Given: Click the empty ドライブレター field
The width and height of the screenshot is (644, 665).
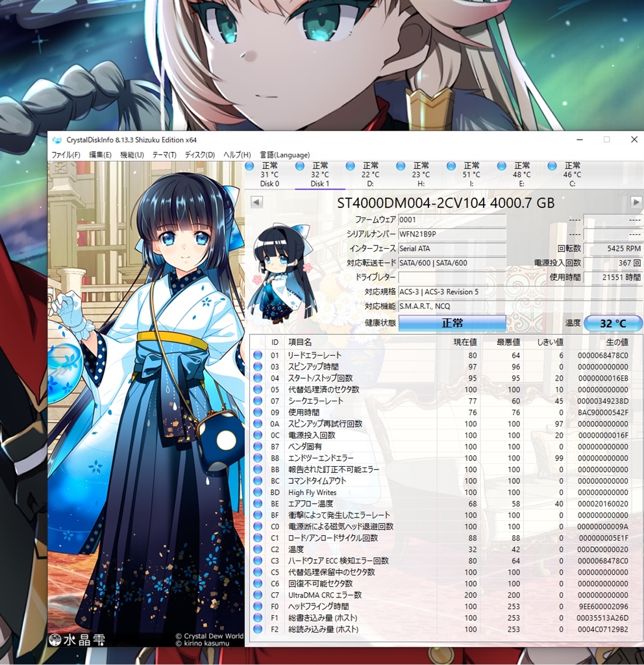Looking at the screenshot, I should tap(452, 277).
